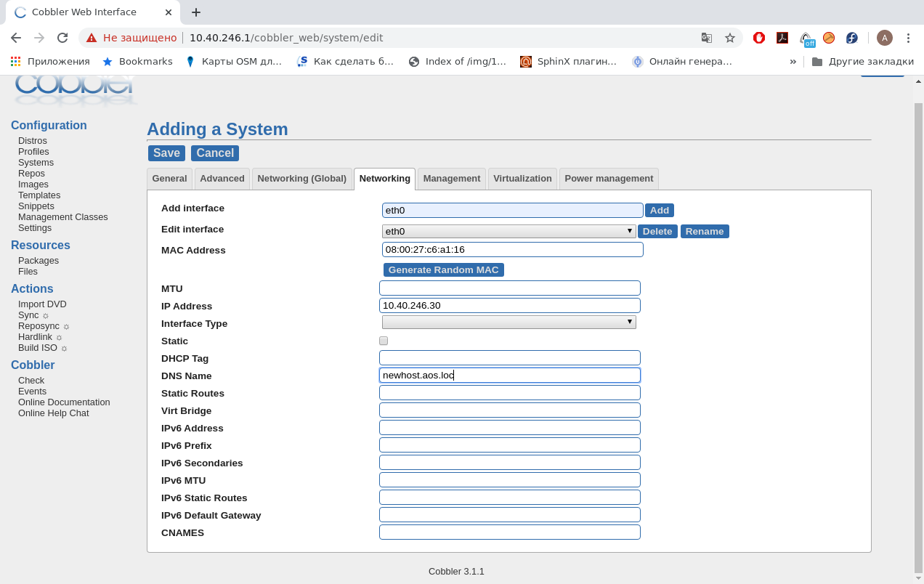Open the Apps grid bookmark icon

point(15,62)
